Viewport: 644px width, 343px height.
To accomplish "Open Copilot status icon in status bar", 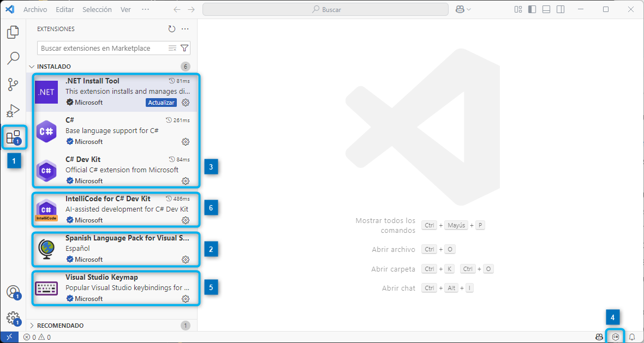I will tap(599, 337).
